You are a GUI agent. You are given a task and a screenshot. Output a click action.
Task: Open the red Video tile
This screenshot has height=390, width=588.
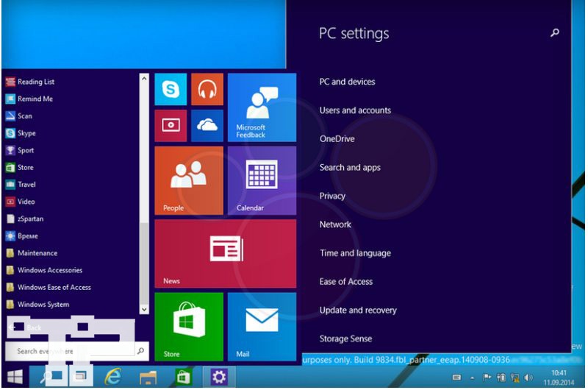tap(171, 125)
